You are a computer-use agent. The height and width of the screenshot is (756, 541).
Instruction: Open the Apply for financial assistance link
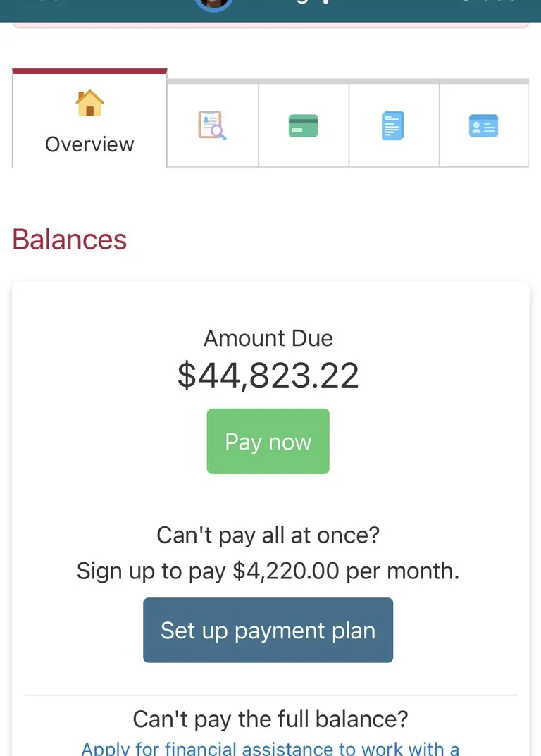click(270, 747)
